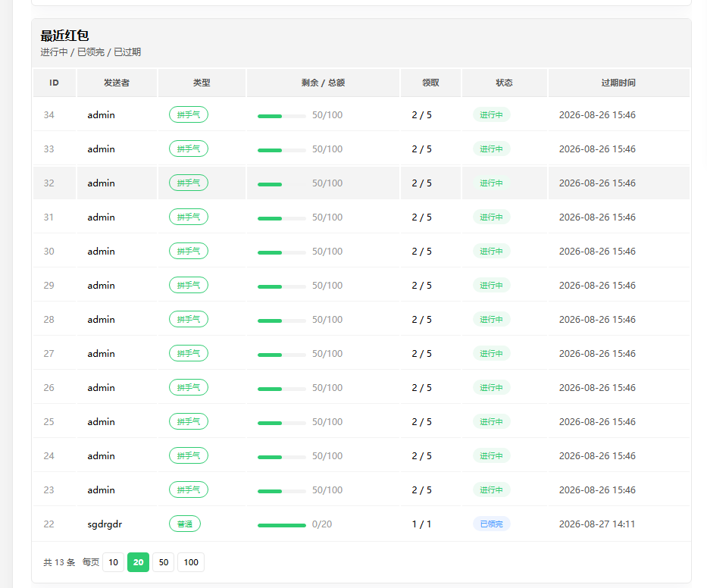Click the expiry time in row 31
The height and width of the screenshot is (588, 707).
tap(597, 217)
